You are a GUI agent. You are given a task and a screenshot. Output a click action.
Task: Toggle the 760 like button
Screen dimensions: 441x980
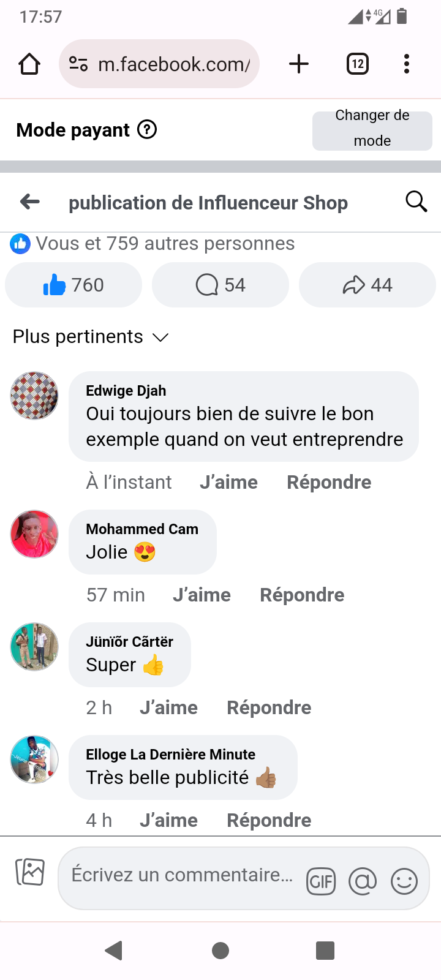coord(73,285)
